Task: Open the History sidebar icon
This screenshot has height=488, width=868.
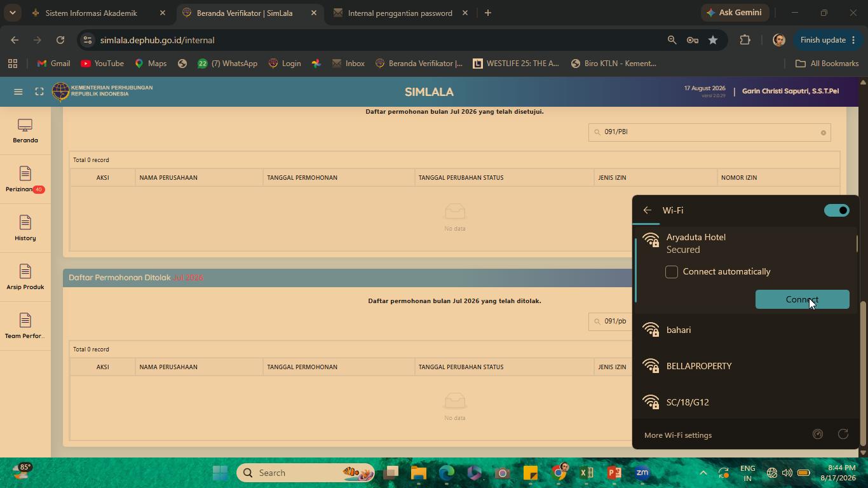Action: (x=25, y=229)
